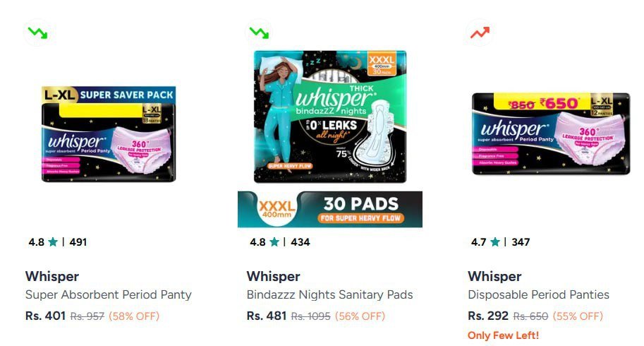Open Bindazzz Nights Sanitary Pads title
Image resolution: width=644 pixels, height=346 pixels.
330,294
